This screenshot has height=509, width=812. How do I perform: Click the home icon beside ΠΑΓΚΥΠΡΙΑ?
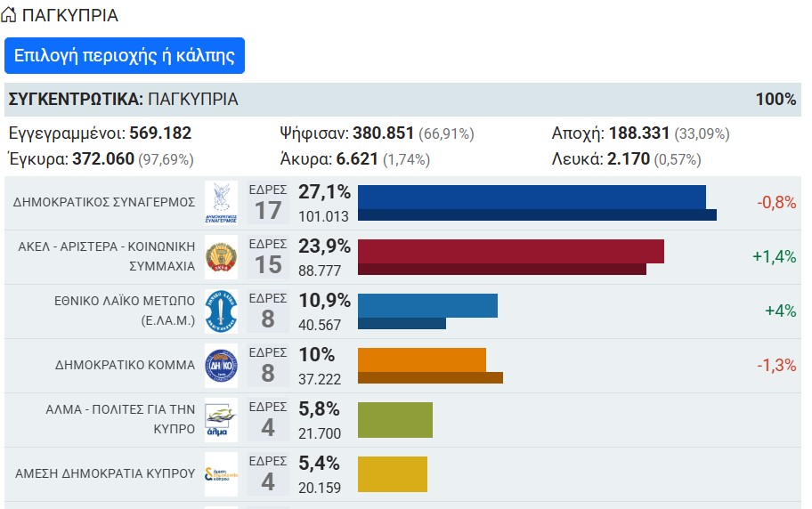8,15
